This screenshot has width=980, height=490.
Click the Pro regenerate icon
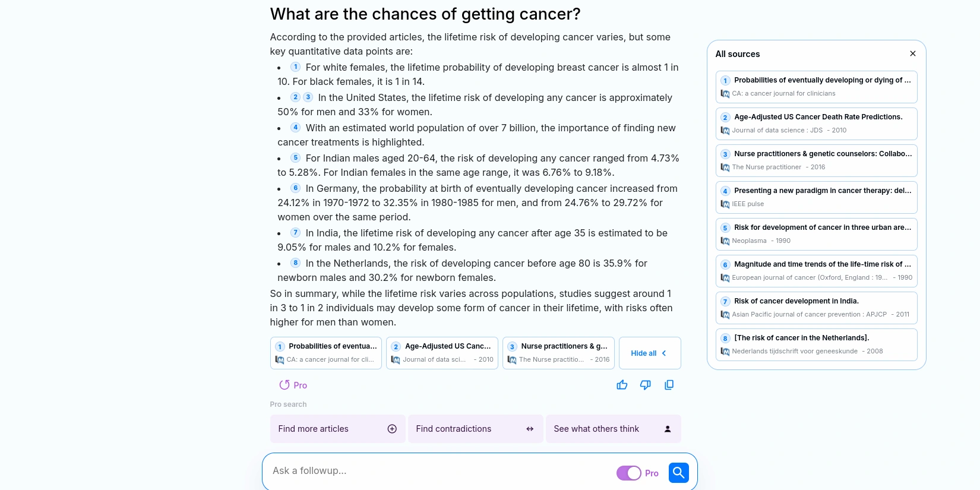tap(284, 385)
